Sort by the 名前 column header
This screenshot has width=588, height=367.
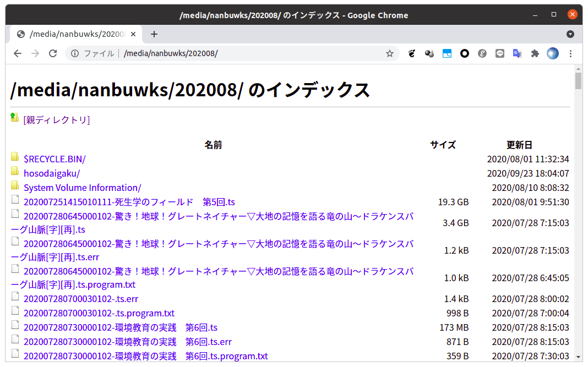[x=213, y=145]
